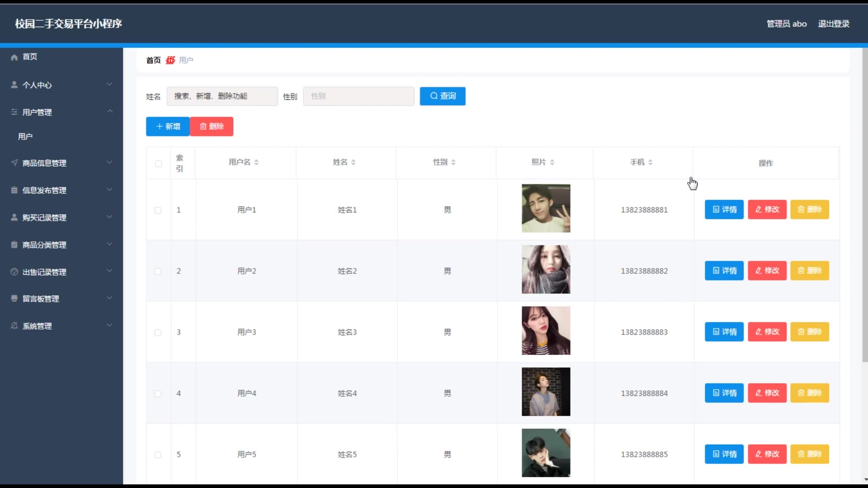The width and height of the screenshot is (868, 488).
Task: Sort by 照片 column arrows
Action: (x=552, y=162)
